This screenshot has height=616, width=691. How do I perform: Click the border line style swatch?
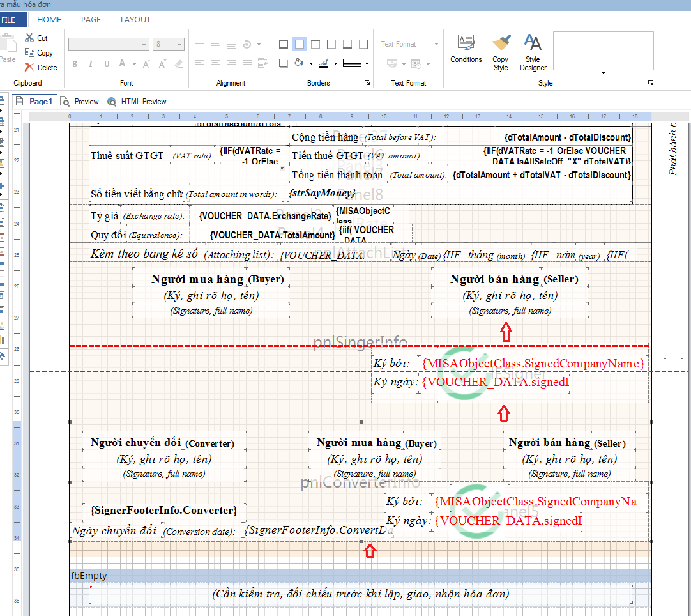pyautogui.click(x=352, y=63)
